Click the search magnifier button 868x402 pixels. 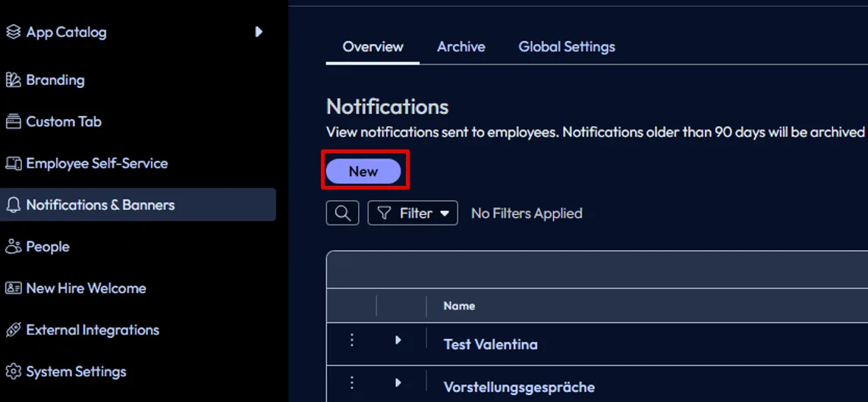click(343, 213)
